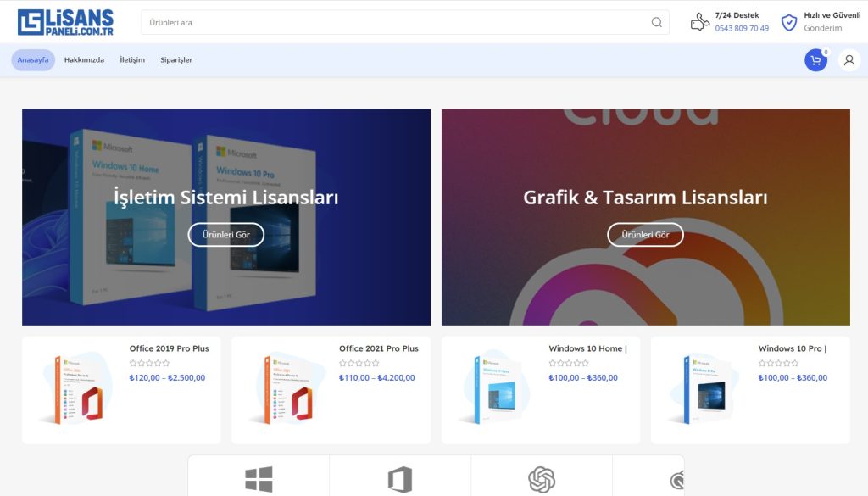Click the Windows 10 Pro box image
Image resolution: width=868 pixels, height=496 pixels.
pyautogui.click(x=704, y=388)
